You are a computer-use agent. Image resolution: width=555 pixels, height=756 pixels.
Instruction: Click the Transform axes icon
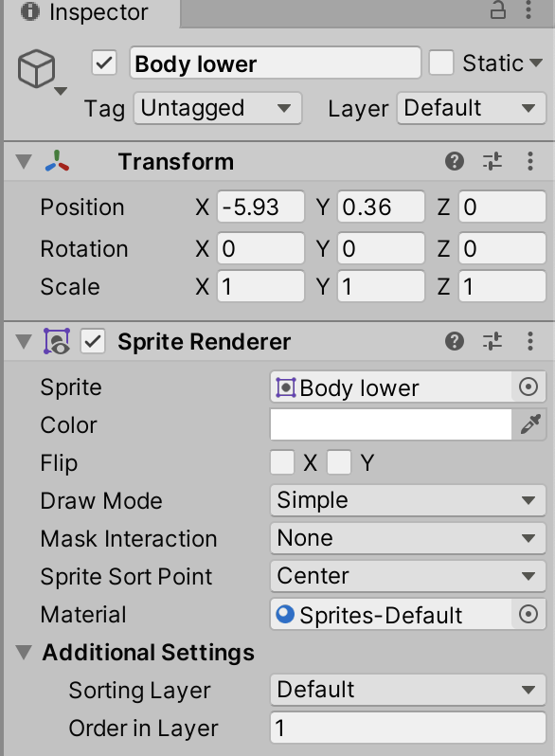pos(58,161)
